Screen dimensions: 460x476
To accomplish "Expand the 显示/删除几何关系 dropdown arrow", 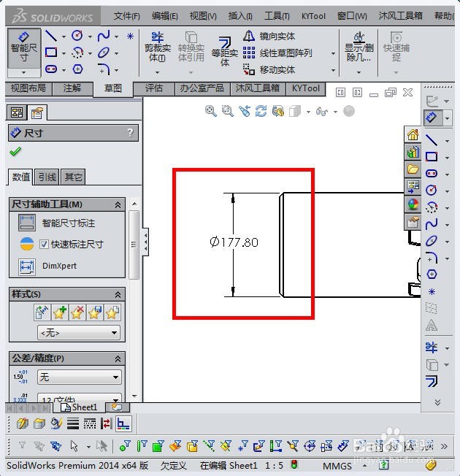I will coord(359,72).
